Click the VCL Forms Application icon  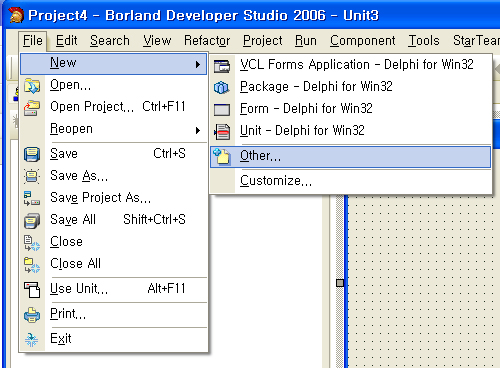tap(222, 66)
